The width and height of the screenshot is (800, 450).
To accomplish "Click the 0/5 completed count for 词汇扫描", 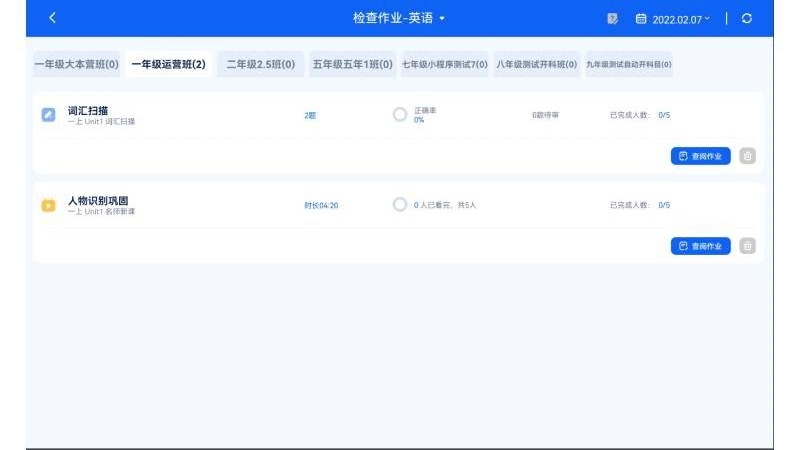I will (x=664, y=115).
